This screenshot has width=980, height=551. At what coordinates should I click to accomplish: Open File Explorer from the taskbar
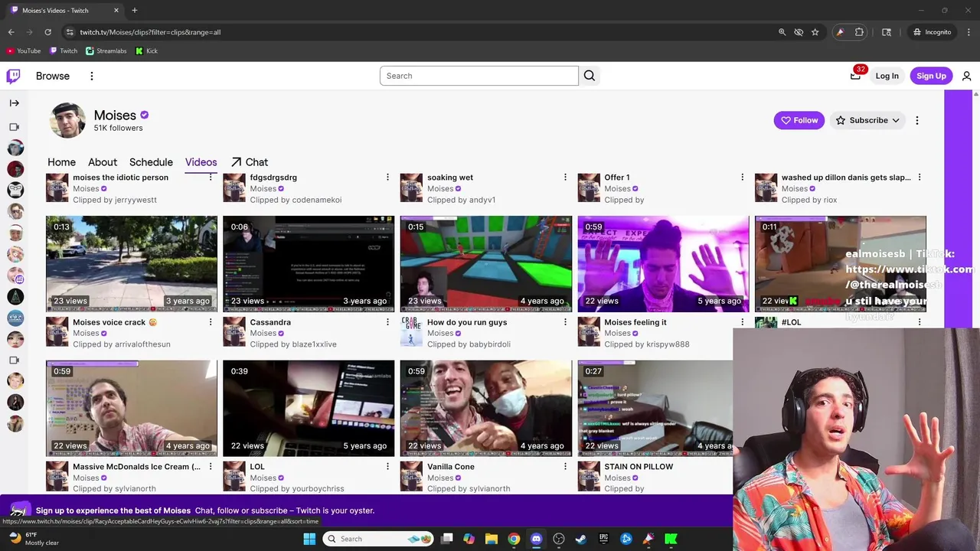(492, 539)
